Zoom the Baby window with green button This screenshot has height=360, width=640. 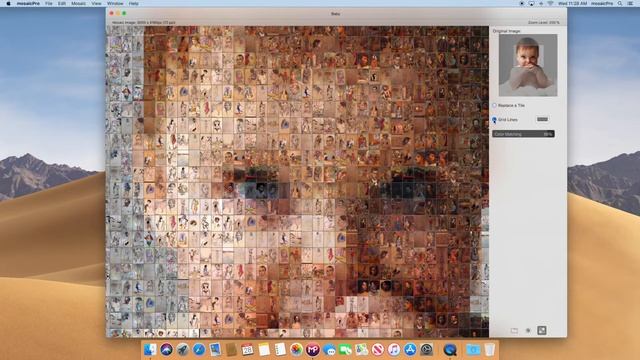[124, 13]
